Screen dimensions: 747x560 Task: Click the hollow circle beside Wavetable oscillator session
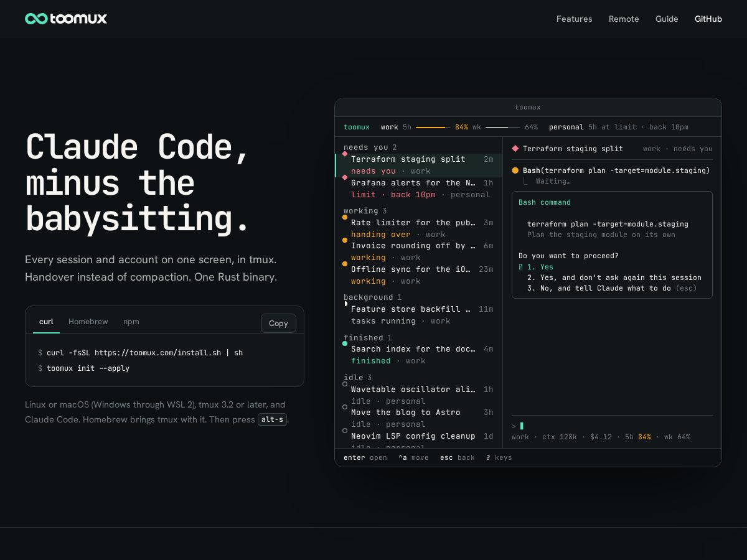(x=345, y=384)
